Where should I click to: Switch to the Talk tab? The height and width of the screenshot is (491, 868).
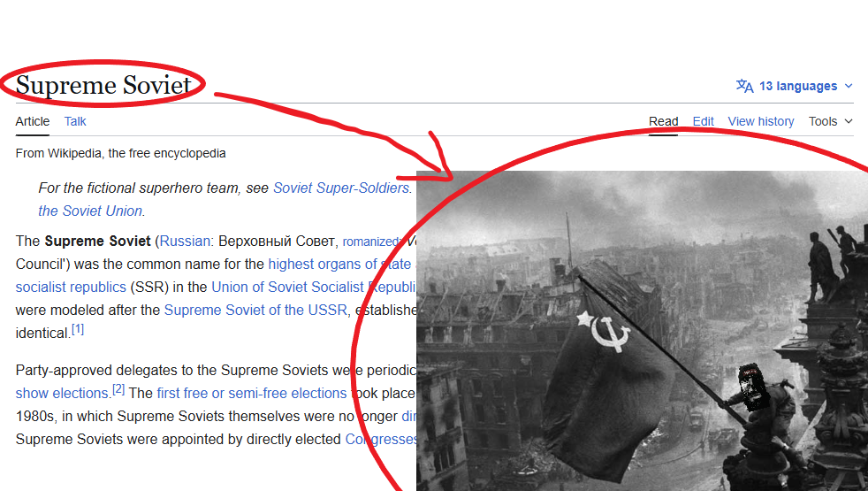75,121
